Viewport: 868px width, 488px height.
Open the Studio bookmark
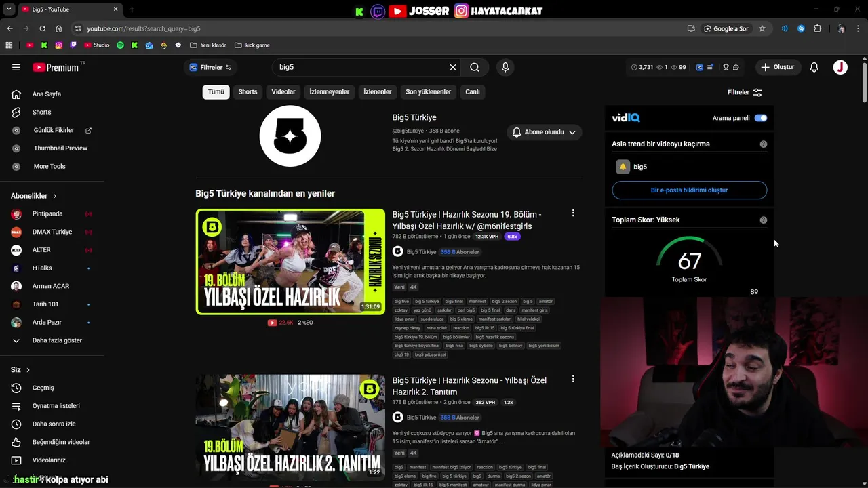(x=96, y=45)
